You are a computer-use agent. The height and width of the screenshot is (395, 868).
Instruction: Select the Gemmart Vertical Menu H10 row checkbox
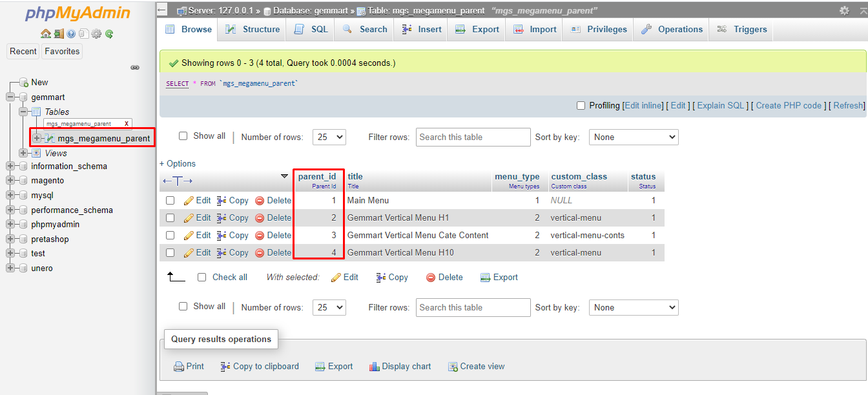170,253
